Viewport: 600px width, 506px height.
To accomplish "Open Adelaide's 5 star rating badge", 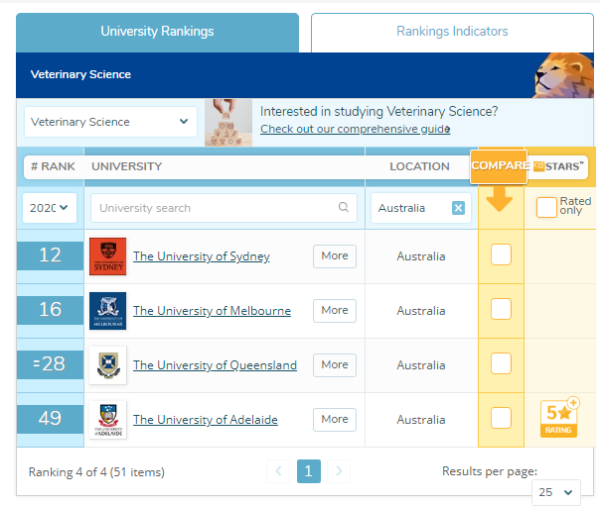I will [x=559, y=418].
